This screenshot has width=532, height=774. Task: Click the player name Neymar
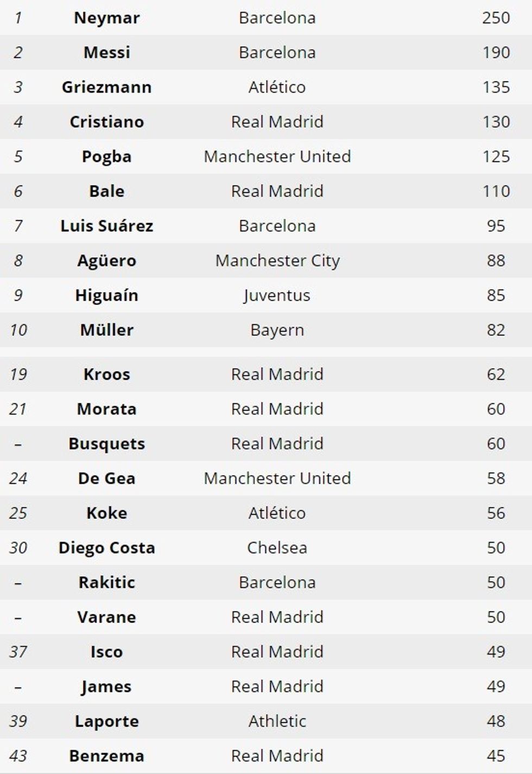click(106, 18)
